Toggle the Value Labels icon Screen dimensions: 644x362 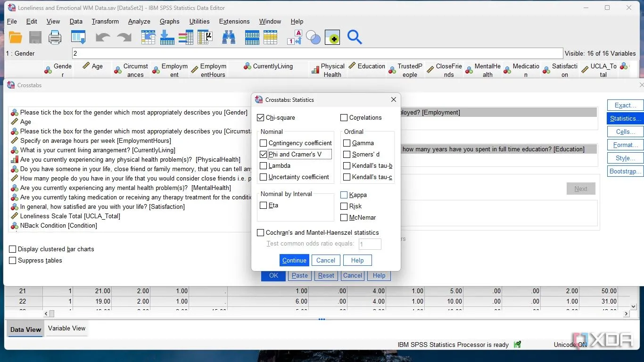(x=295, y=37)
